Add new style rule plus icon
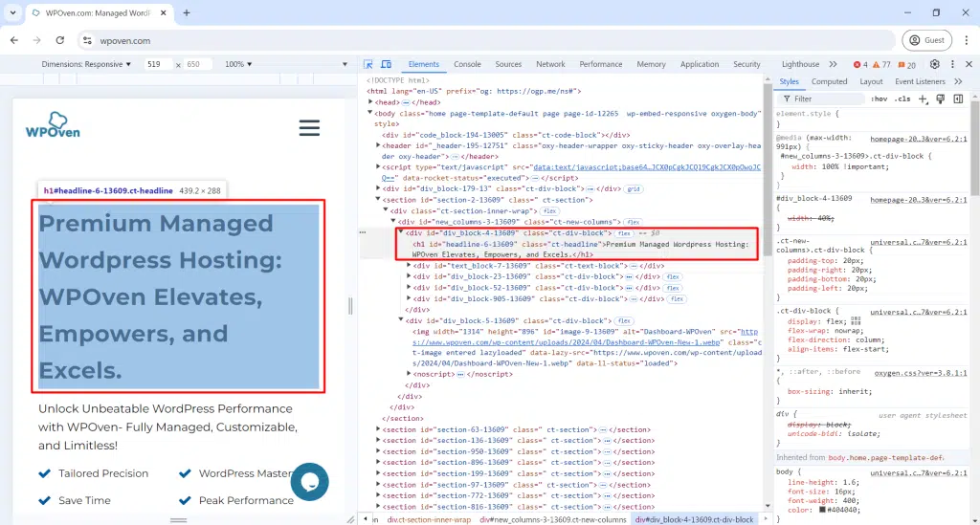Viewport: 980px width, 525px height. pos(924,99)
